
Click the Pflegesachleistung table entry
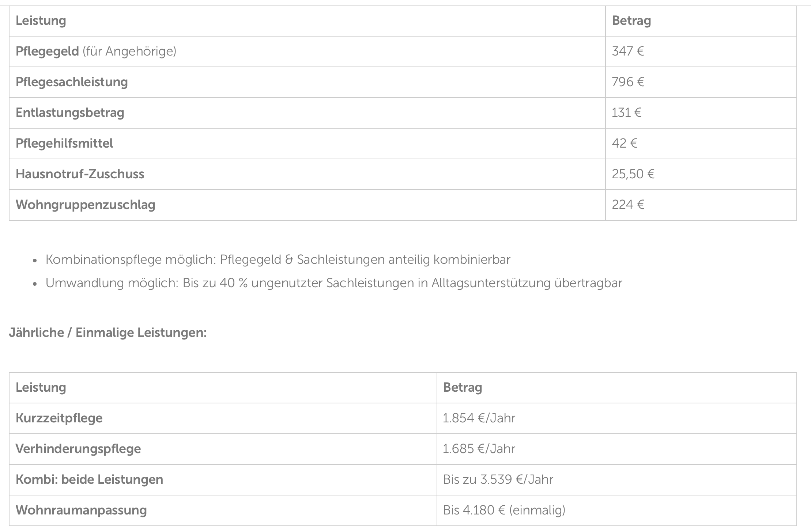click(x=72, y=82)
